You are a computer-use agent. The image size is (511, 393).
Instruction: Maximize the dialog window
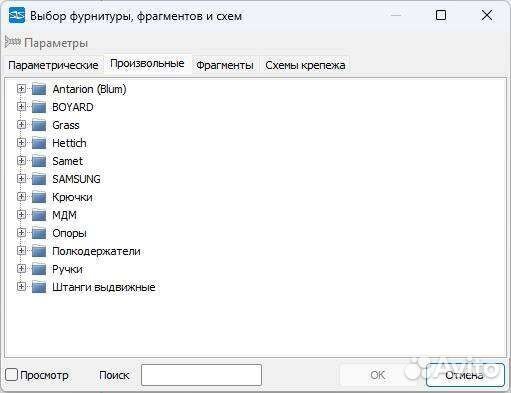pos(441,15)
